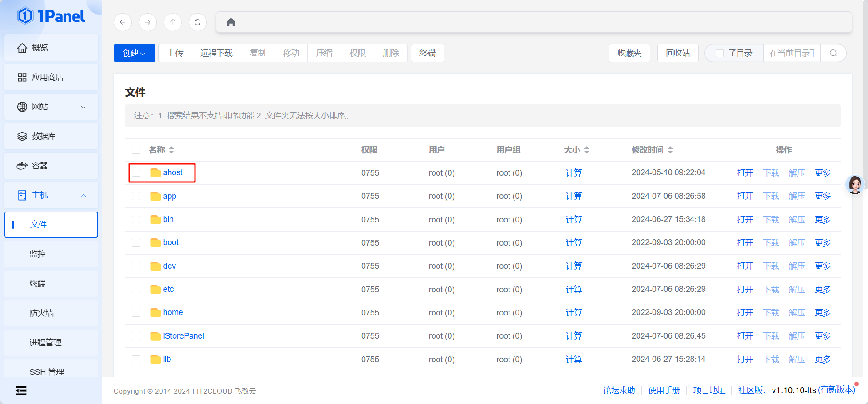Open 更多 menu for app row
The height and width of the screenshot is (404, 868).
(823, 196)
